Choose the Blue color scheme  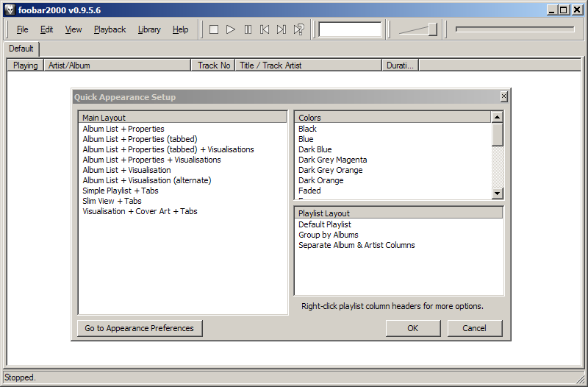(x=306, y=139)
